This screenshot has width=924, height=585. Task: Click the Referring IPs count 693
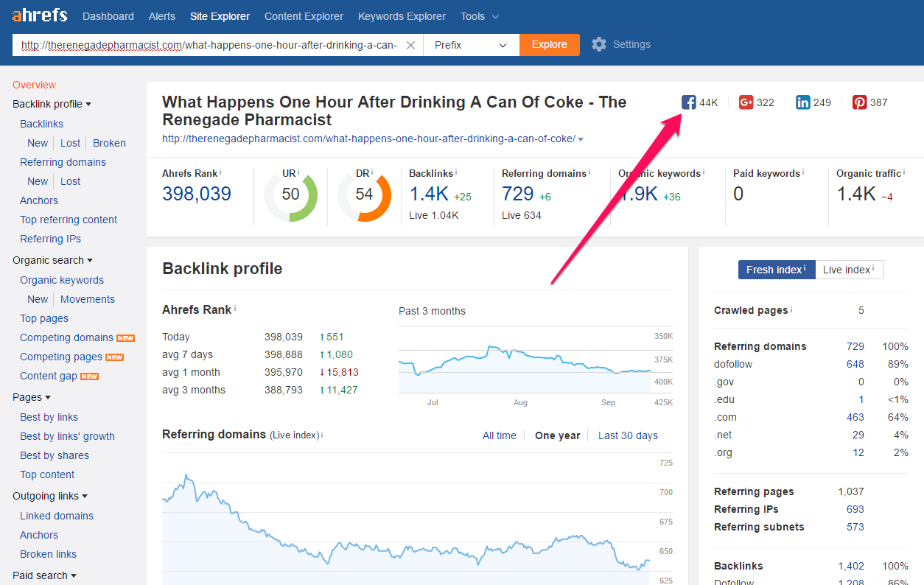(x=855, y=509)
